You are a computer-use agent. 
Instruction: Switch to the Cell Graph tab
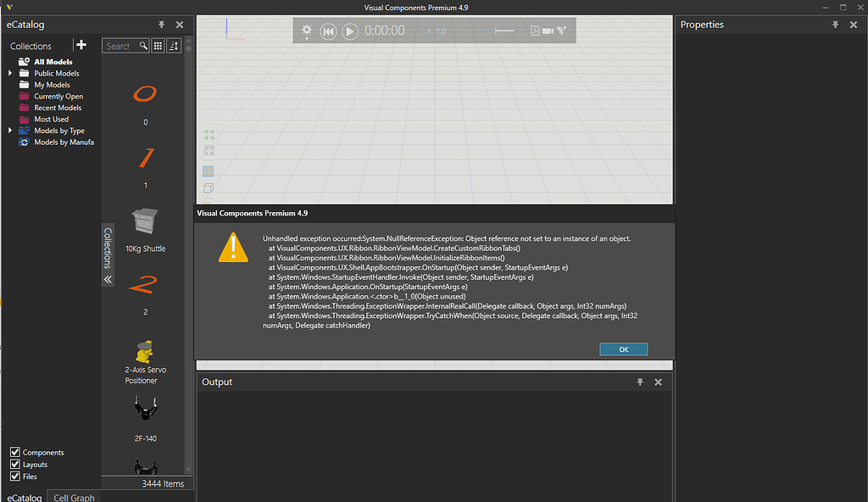(x=75, y=497)
